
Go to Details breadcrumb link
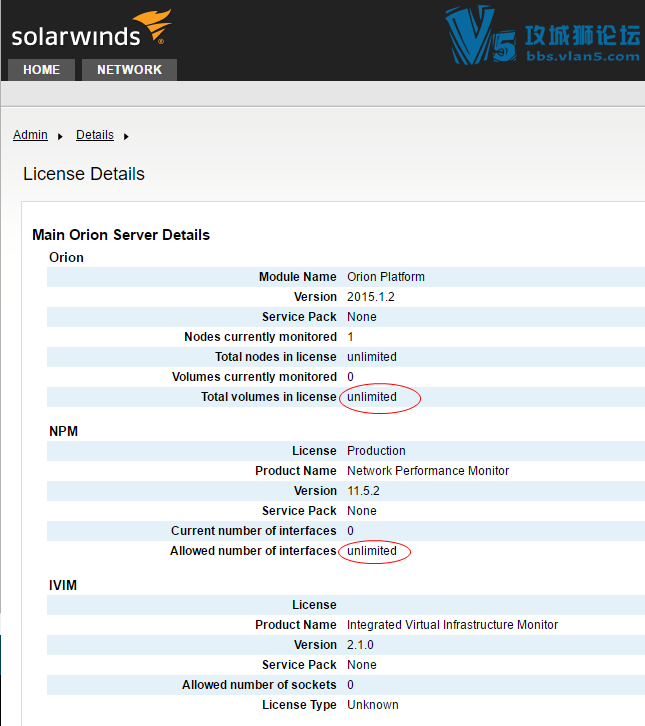pos(95,135)
